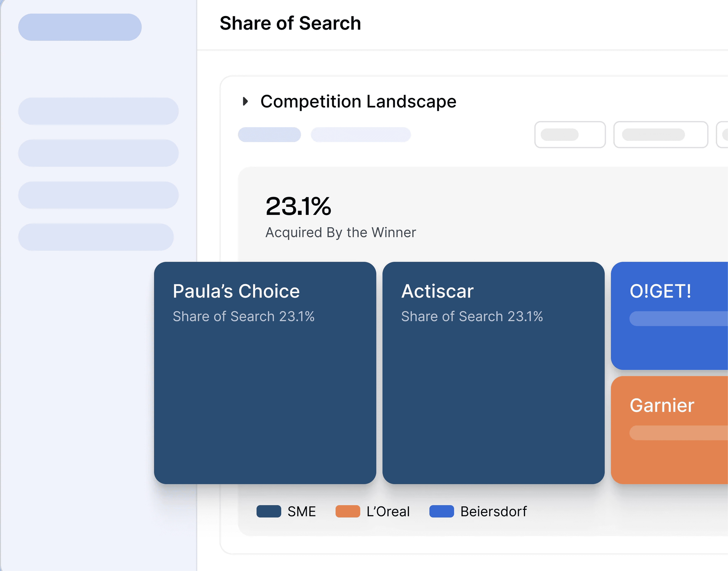The width and height of the screenshot is (728, 571).
Task: Select the second sidebar navigation item
Action: coord(98,153)
